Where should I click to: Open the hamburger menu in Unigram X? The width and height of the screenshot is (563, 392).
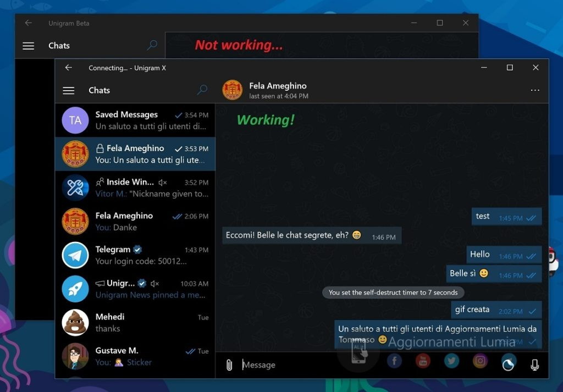pyautogui.click(x=69, y=91)
